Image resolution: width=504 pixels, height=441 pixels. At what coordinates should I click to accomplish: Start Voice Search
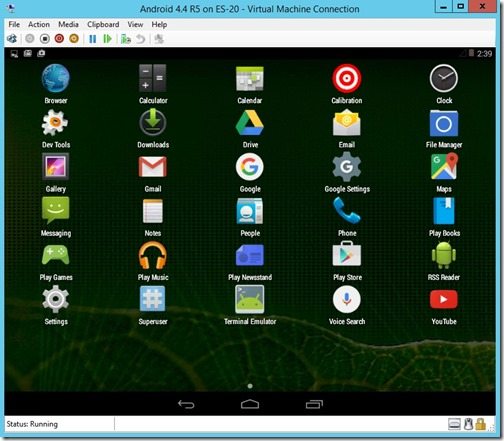(x=347, y=299)
